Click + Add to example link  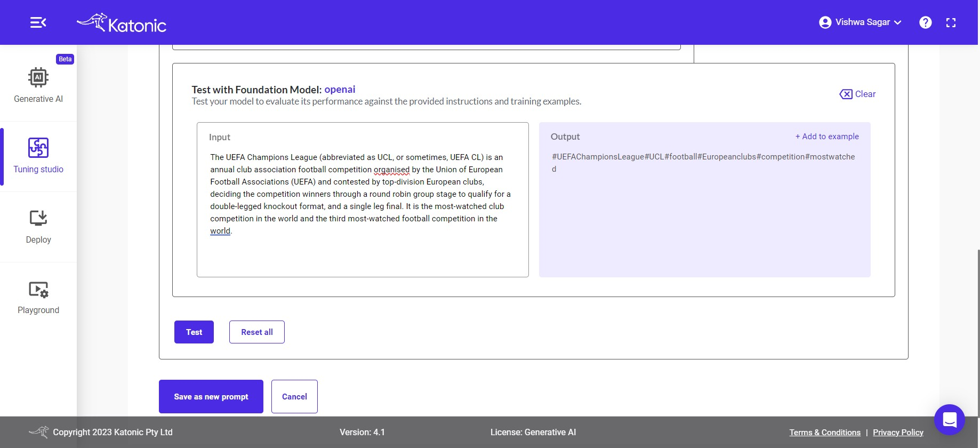[x=827, y=137]
